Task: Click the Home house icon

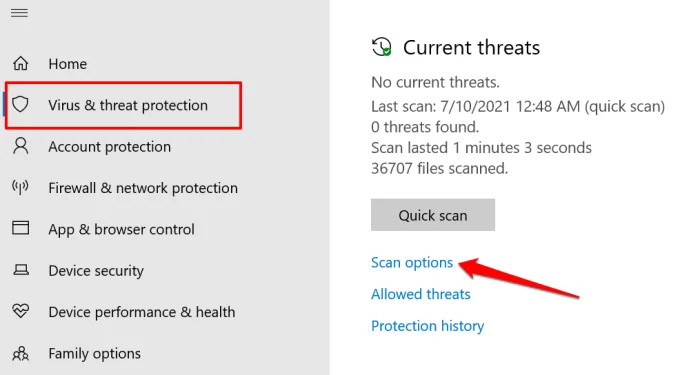Action: (x=20, y=63)
